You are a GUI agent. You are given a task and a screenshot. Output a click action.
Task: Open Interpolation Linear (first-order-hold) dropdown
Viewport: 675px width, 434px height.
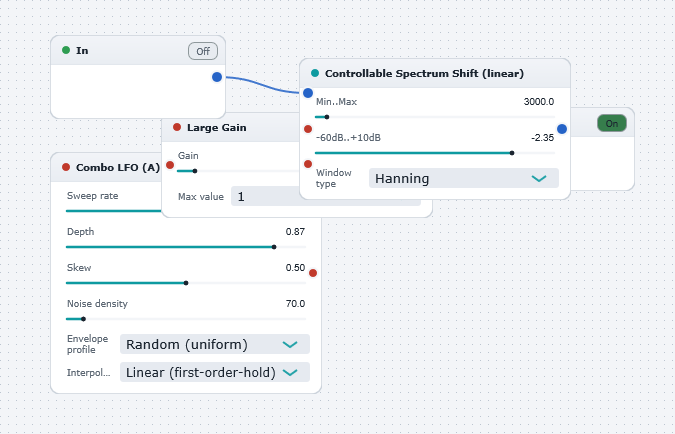coord(215,372)
